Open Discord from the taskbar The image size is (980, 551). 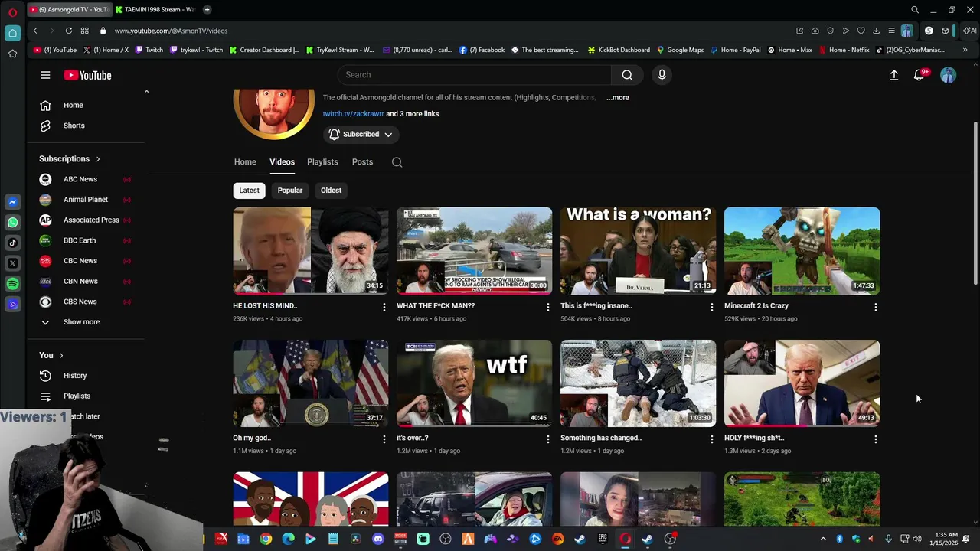(377, 539)
